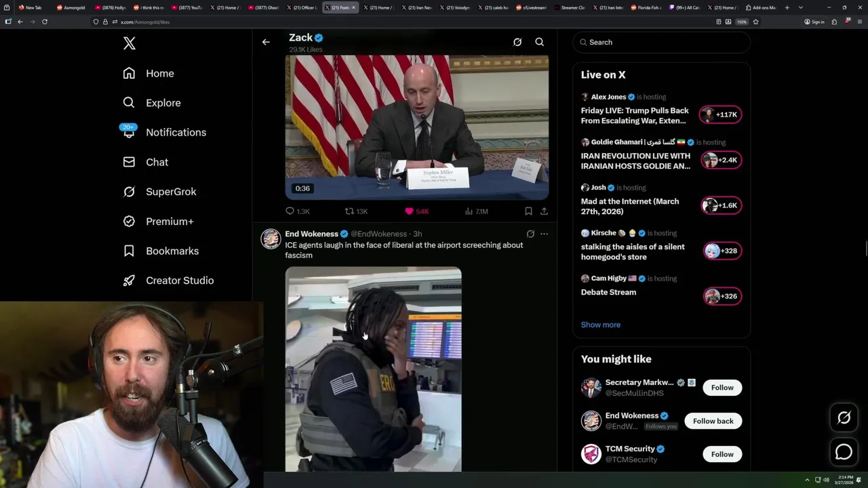Open a new browser tab
The image size is (868, 488).
click(x=787, y=7)
